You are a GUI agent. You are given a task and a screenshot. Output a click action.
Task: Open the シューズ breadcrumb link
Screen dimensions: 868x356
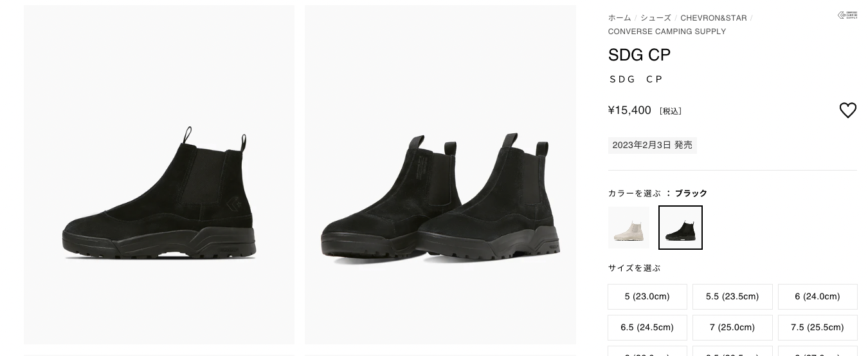point(655,18)
